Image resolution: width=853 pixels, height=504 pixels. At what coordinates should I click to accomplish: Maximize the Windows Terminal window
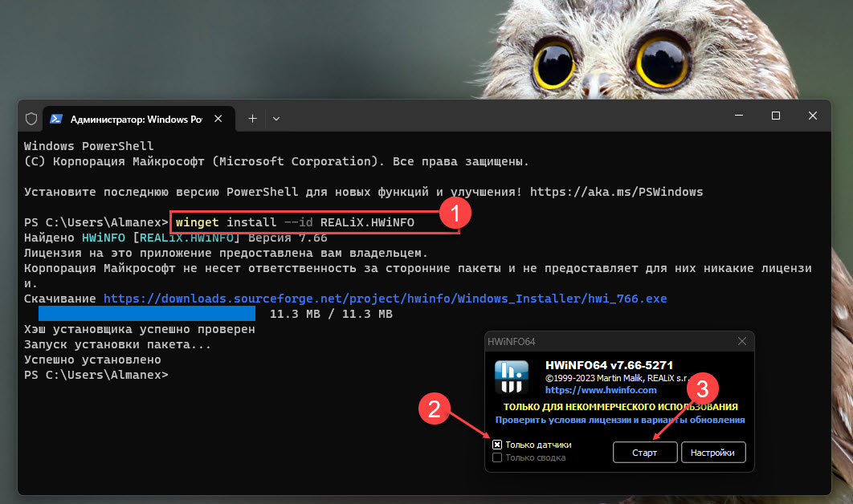point(776,116)
